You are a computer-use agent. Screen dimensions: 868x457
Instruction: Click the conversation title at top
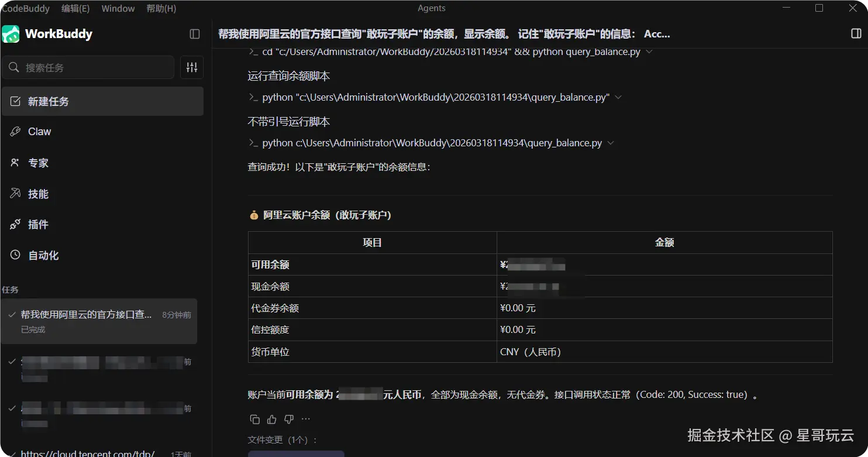tap(444, 34)
